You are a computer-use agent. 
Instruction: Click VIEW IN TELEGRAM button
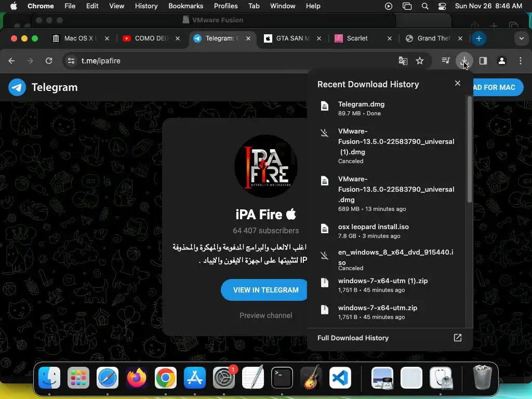(x=265, y=290)
